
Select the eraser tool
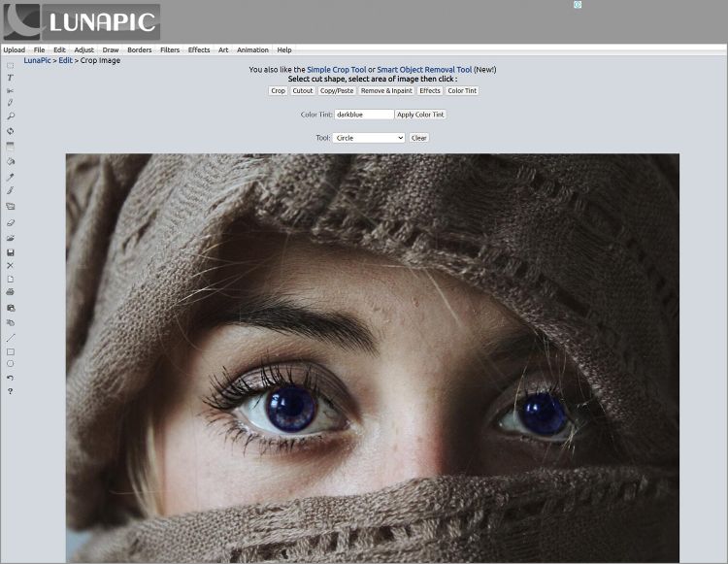(x=11, y=223)
